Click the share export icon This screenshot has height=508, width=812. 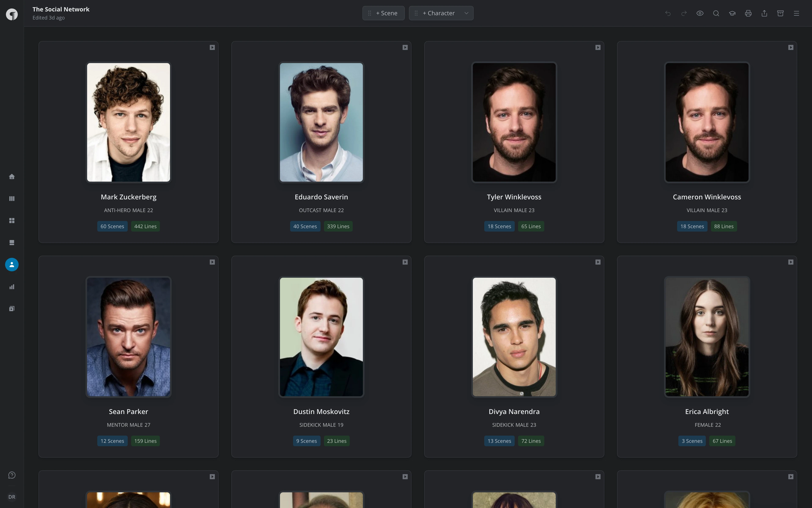[764, 13]
